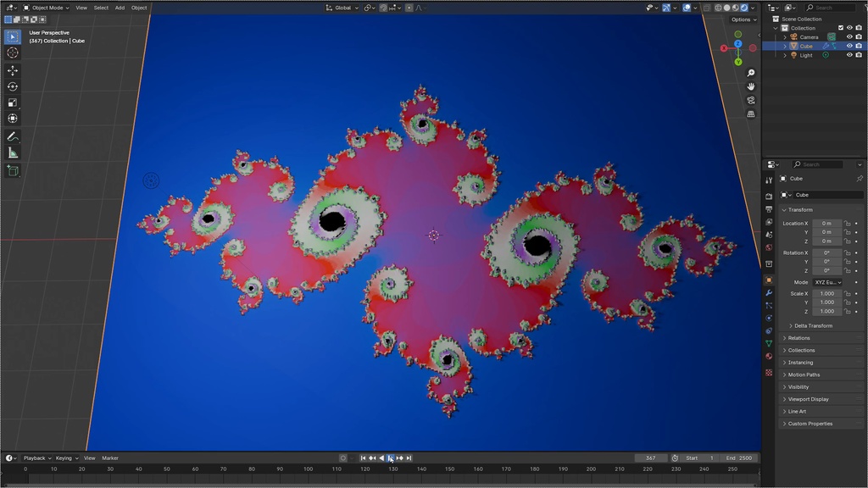
Task: Jump to the end frame of playback
Action: [409, 458]
